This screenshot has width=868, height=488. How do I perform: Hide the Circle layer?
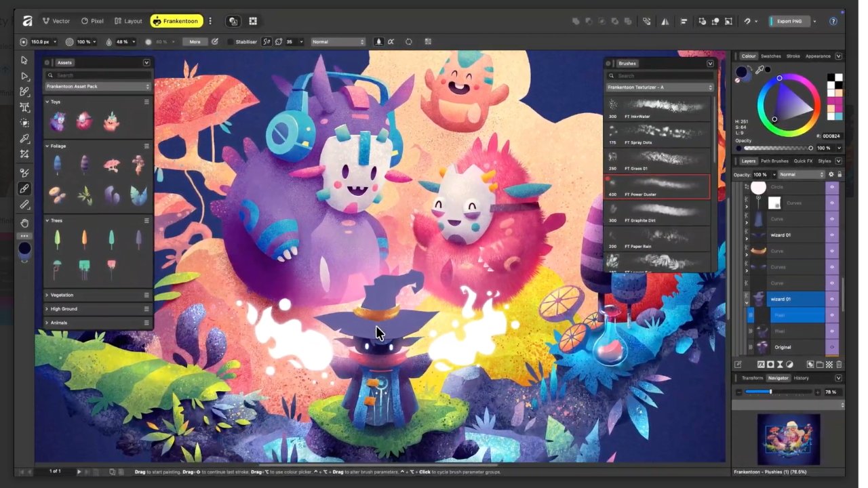pos(833,187)
